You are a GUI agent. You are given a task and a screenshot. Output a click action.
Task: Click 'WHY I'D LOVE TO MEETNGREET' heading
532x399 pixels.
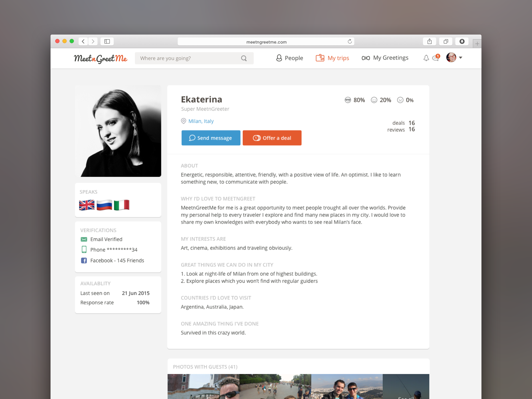click(x=218, y=199)
